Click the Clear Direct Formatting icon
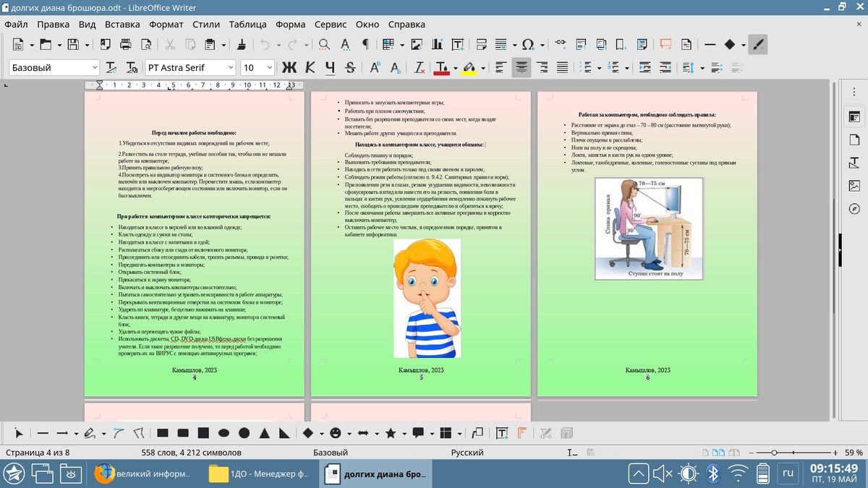The height and width of the screenshot is (488, 868). [420, 68]
